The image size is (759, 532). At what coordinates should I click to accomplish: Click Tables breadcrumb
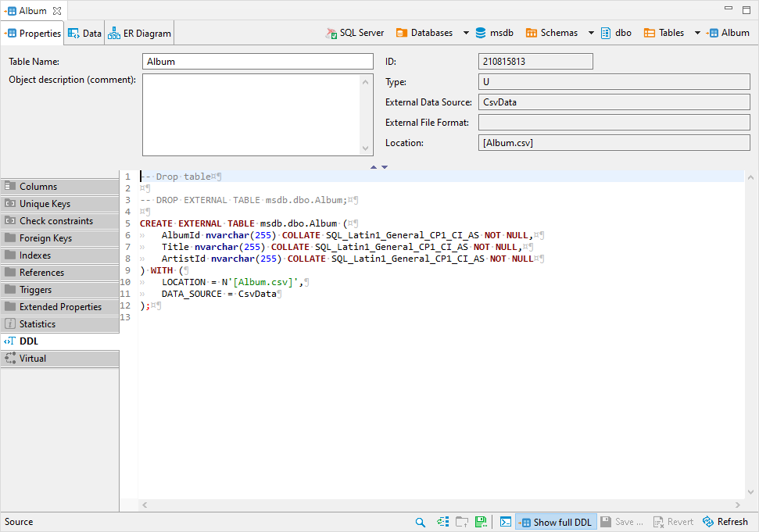[664, 33]
